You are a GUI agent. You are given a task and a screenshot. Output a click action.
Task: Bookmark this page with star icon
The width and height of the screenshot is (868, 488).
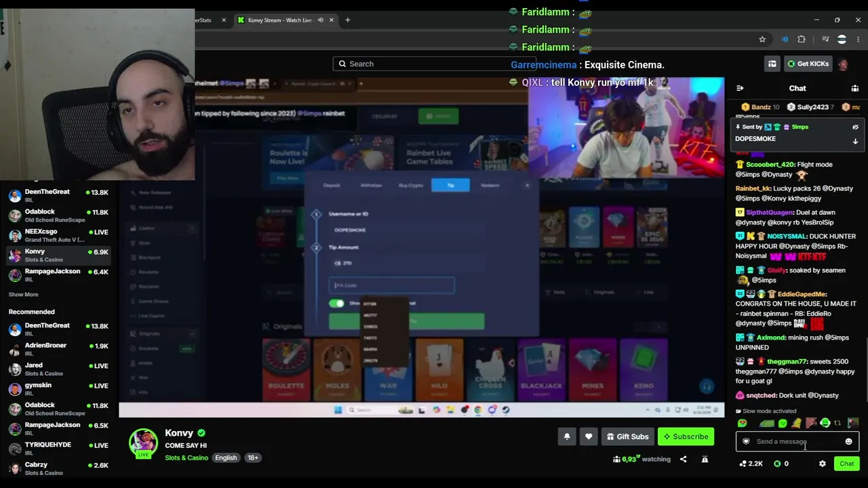(x=762, y=39)
